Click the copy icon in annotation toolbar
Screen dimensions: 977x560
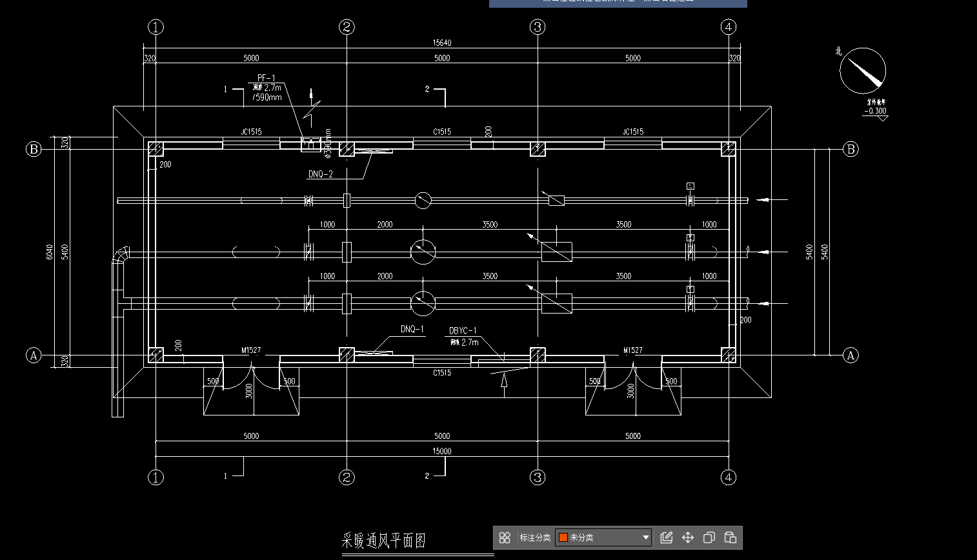pyautogui.click(x=709, y=537)
